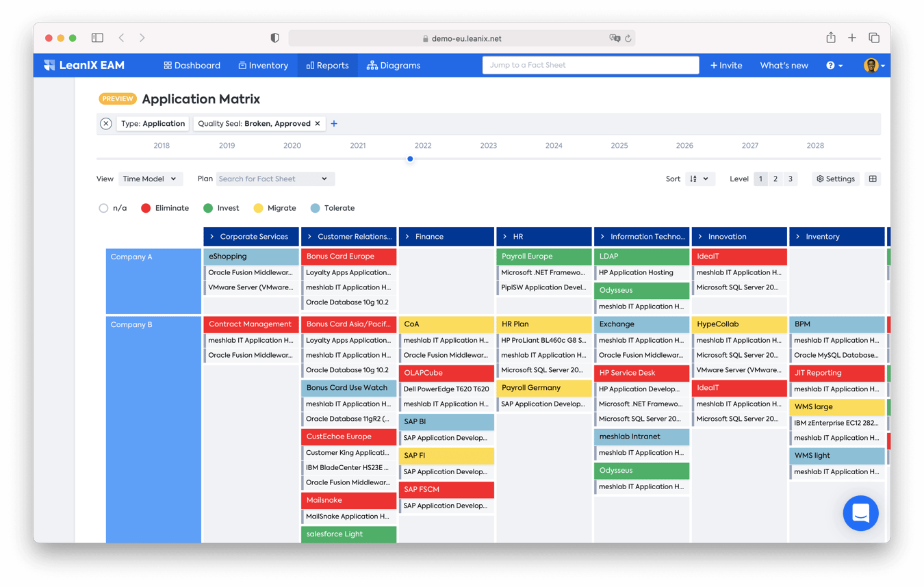Click the matrix grid view icon beside Settings
Viewport: 924px width, 587px height.
[x=872, y=179]
